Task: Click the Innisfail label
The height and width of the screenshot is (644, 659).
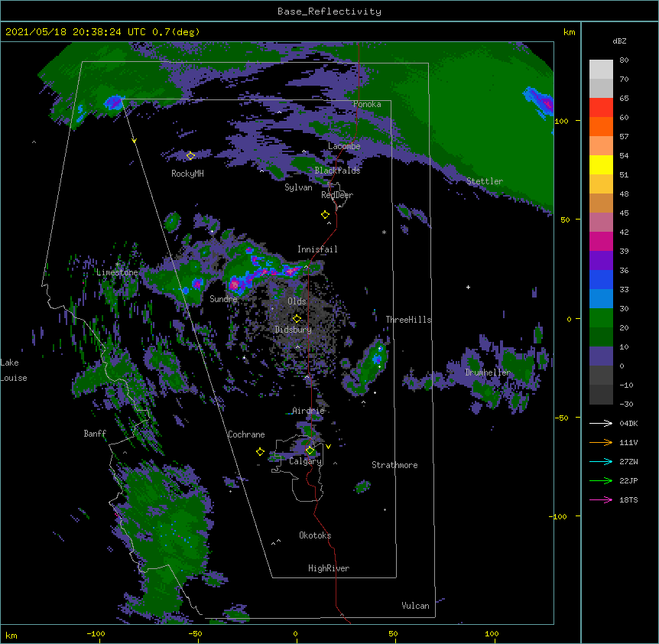Action: [x=317, y=249]
